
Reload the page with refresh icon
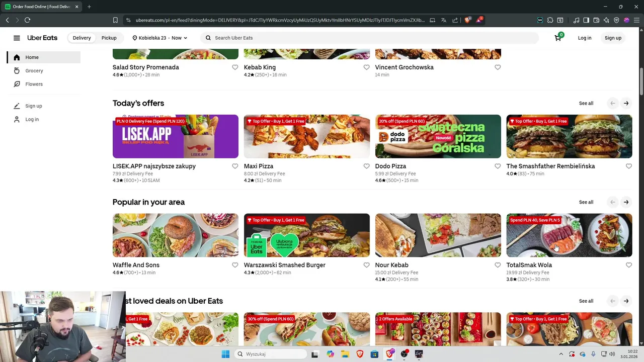pyautogui.click(x=27, y=20)
